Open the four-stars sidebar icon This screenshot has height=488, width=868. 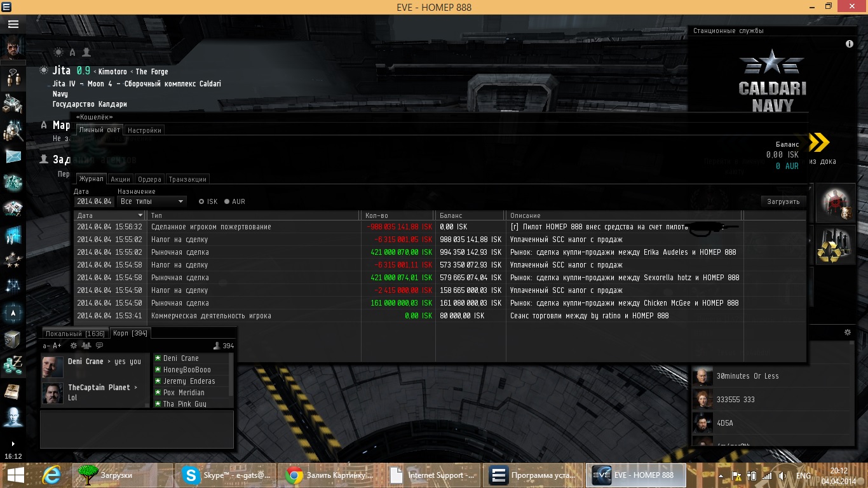coord(13,260)
